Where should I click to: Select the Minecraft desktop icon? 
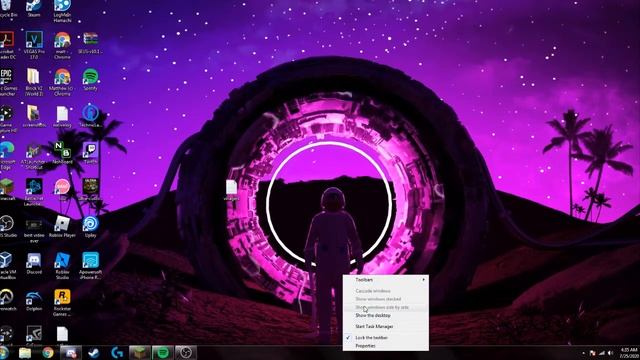(x=7, y=189)
